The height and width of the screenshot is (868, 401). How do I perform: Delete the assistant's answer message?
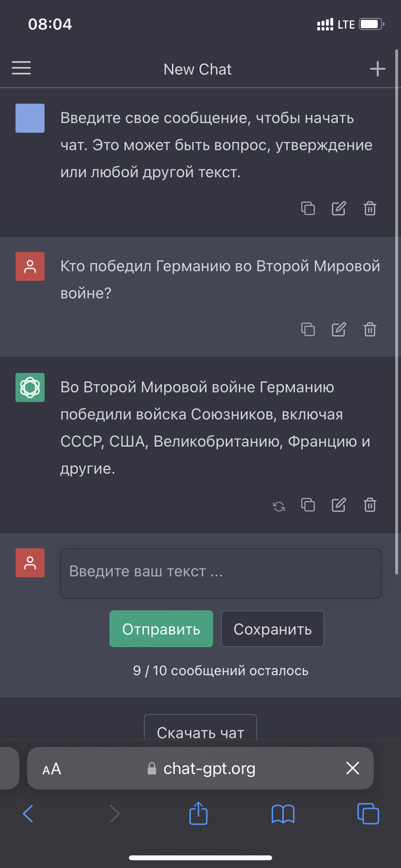click(370, 505)
